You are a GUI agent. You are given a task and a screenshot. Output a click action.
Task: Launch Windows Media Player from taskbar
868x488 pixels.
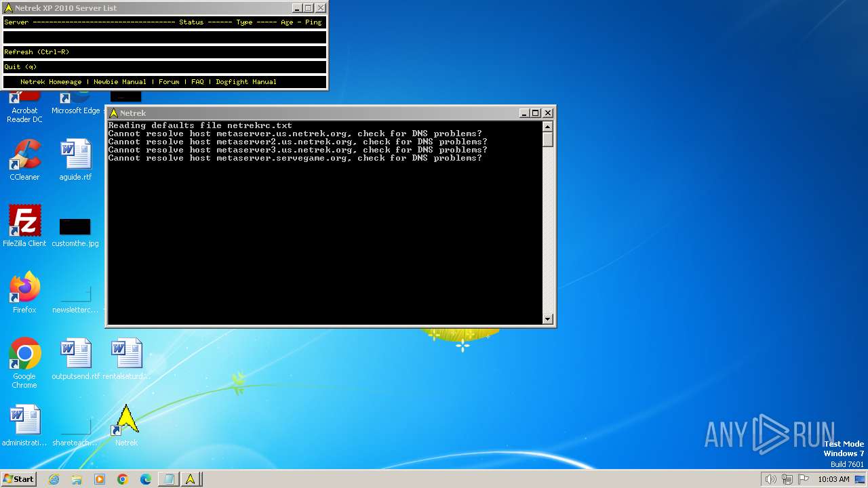click(100, 479)
